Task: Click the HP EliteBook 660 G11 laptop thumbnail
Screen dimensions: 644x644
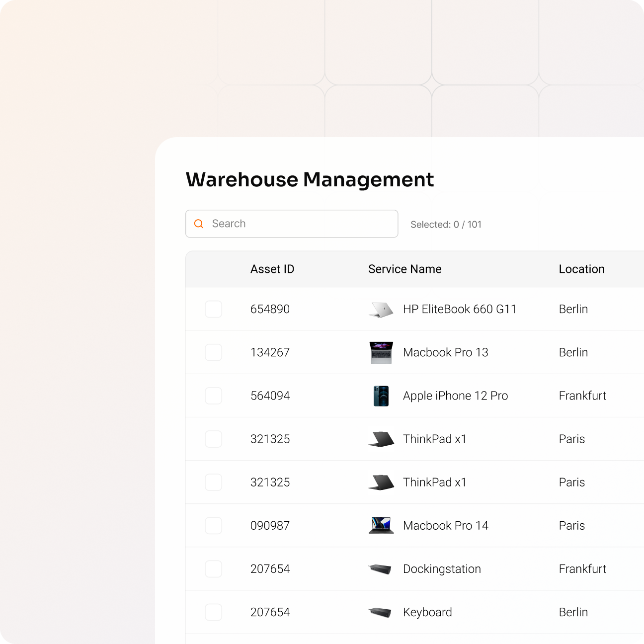Action: 381,310
